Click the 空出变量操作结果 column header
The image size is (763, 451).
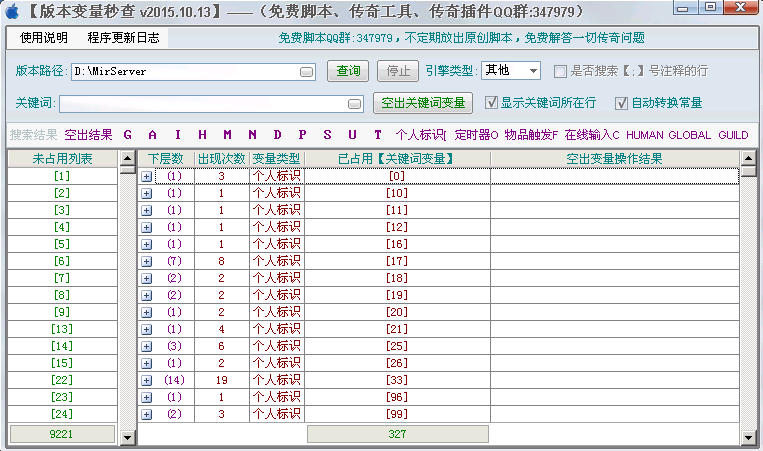[615, 159]
